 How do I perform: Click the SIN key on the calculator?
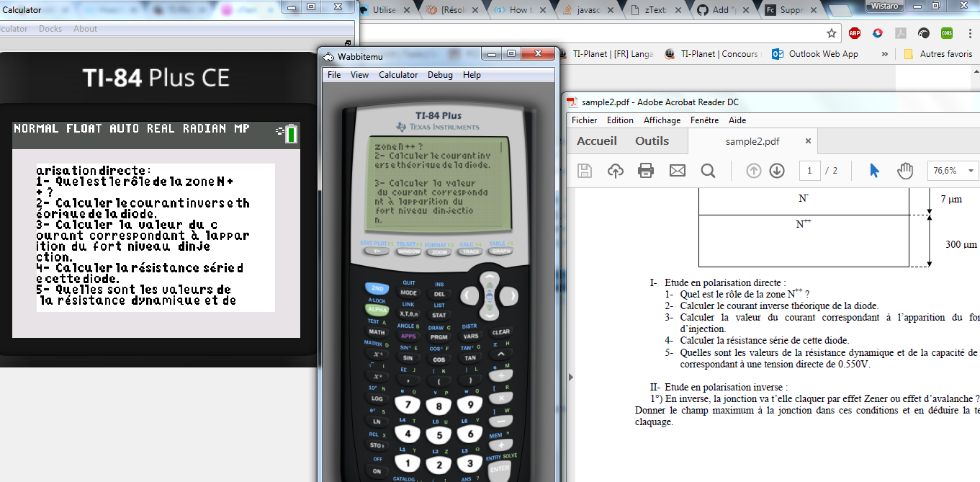[x=408, y=357]
